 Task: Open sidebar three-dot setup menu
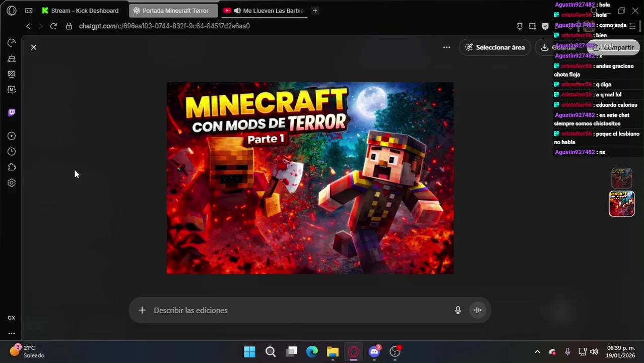point(12,333)
